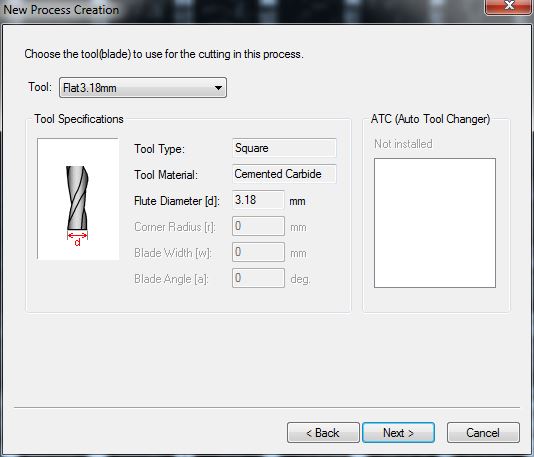The image size is (534, 457).
Task: Click the Tool Specifications group label
Action: tap(79, 119)
